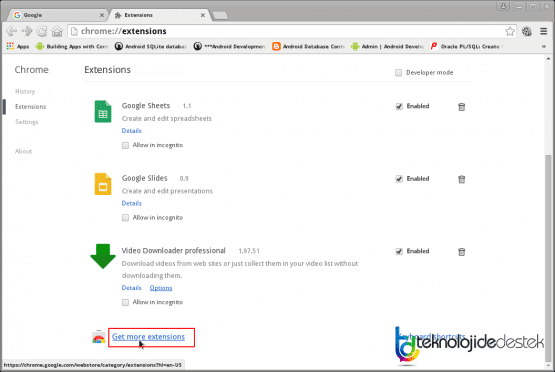This screenshot has width=555, height=372.
Task: Open Details link for Video Downloader professional
Action: (131, 288)
